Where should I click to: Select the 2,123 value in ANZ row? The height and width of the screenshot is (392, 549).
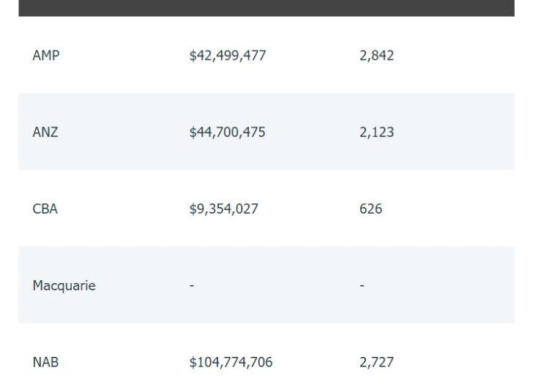(x=376, y=132)
